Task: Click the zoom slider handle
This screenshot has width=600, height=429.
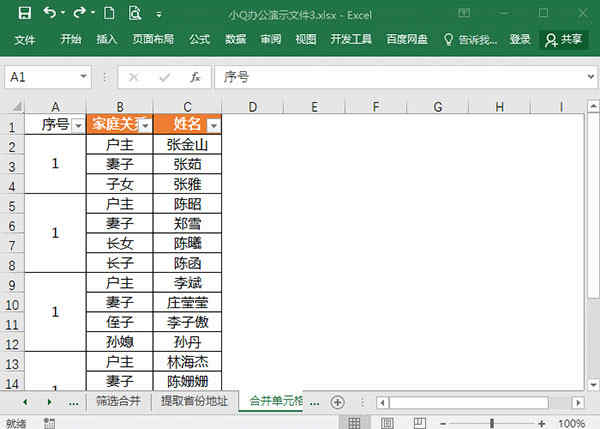Action: (492, 423)
